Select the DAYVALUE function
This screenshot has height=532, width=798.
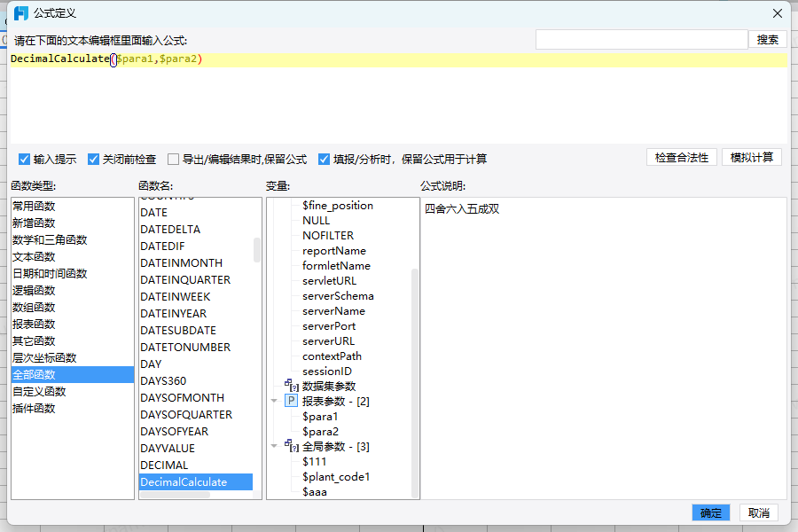coord(196,448)
